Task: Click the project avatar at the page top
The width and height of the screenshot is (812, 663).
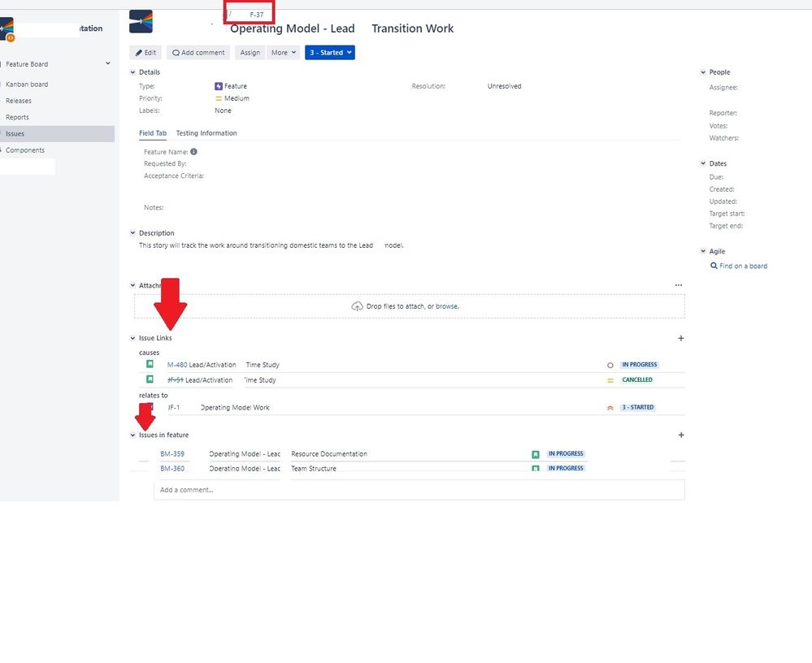Action: click(141, 20)
